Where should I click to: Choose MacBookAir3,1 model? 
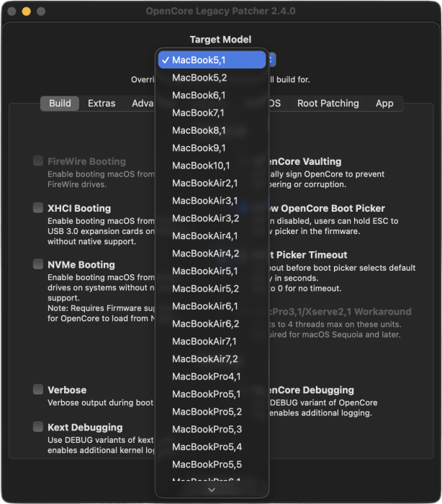coord(212,201)
